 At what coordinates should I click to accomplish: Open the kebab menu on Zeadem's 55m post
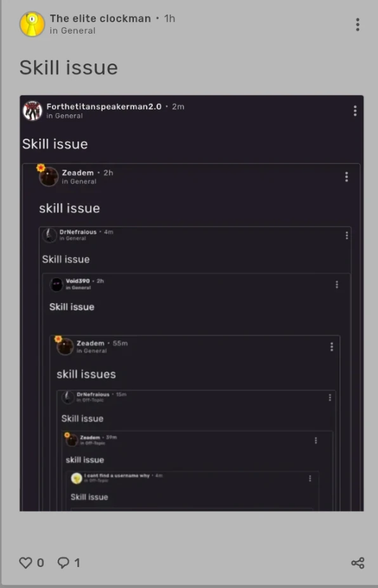[x=330, y=347]
